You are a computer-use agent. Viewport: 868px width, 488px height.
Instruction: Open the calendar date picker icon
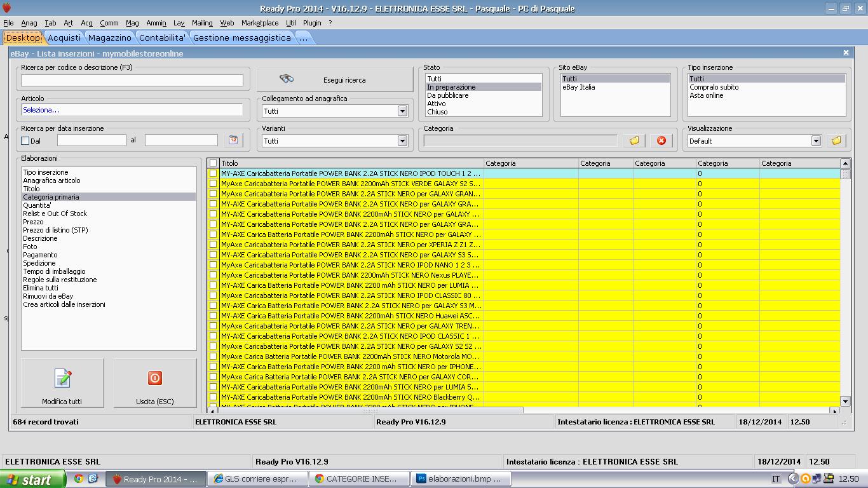point(233,140)
